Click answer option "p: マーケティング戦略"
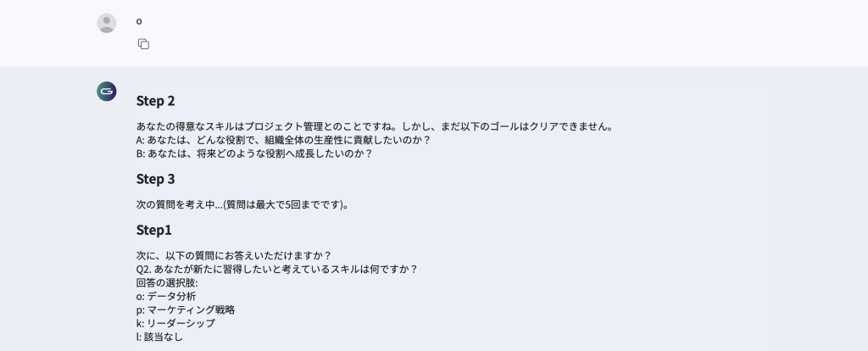Image resolution: width=868 pixels, height=351 pixels. coord(185,309)
